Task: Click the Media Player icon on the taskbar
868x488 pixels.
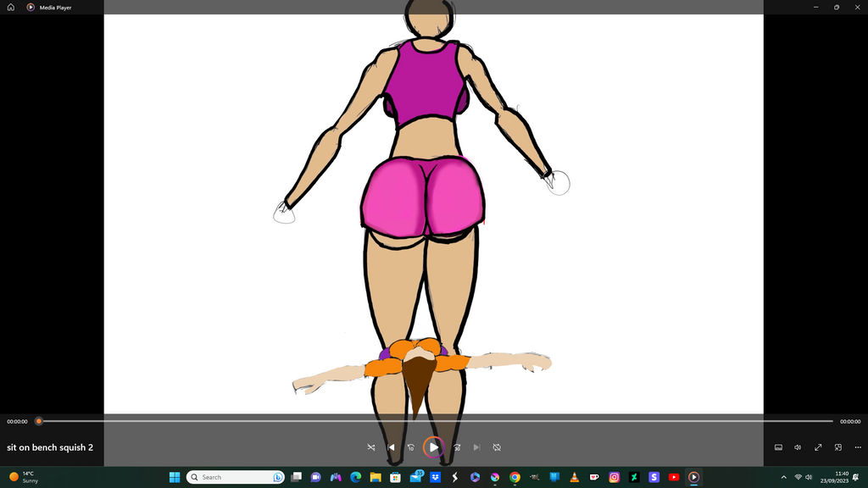Action: pos(693,477)
